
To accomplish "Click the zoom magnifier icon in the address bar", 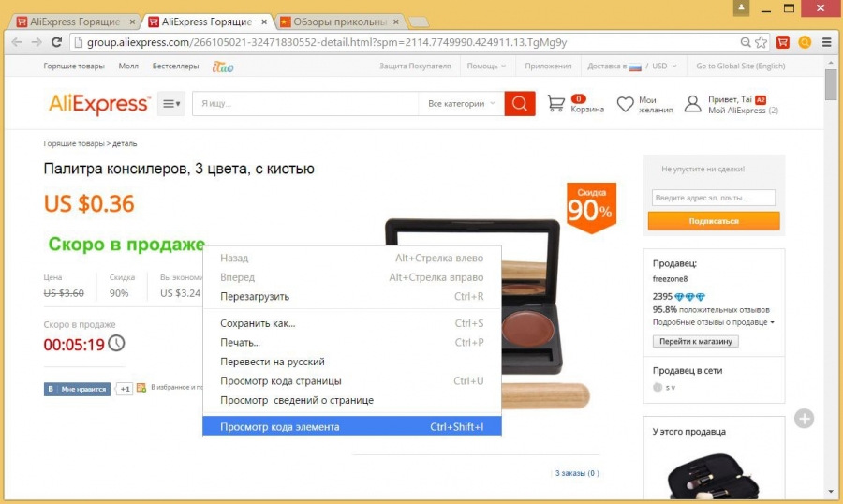I will 746,42.
